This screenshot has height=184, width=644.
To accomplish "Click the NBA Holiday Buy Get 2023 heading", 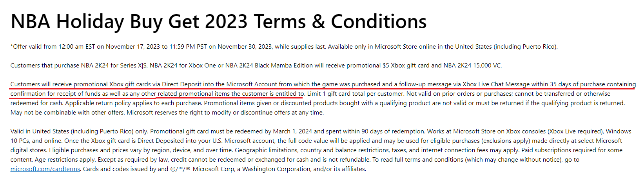I will (x=219, y=22).
